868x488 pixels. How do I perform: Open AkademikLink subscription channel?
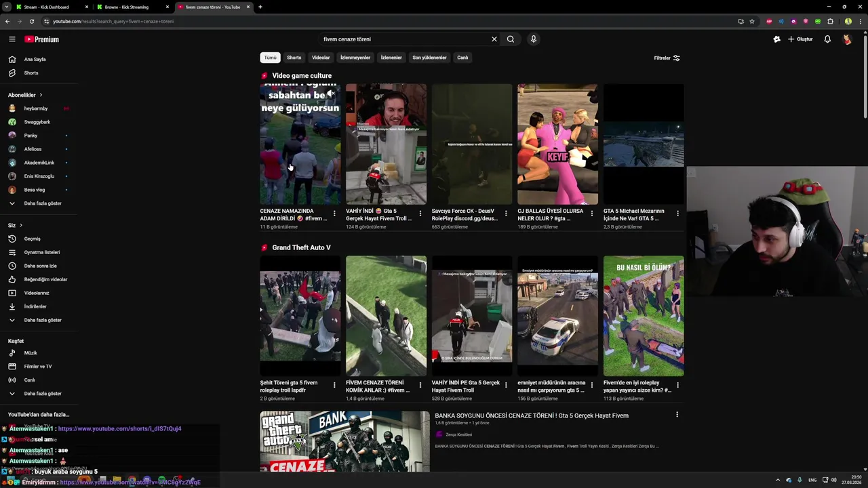[x=39, y=163]
